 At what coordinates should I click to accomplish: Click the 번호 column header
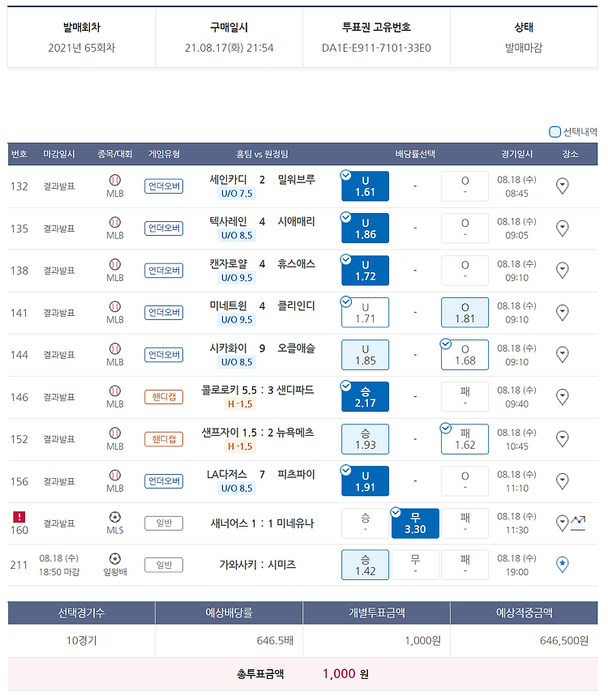coord(19,154)
